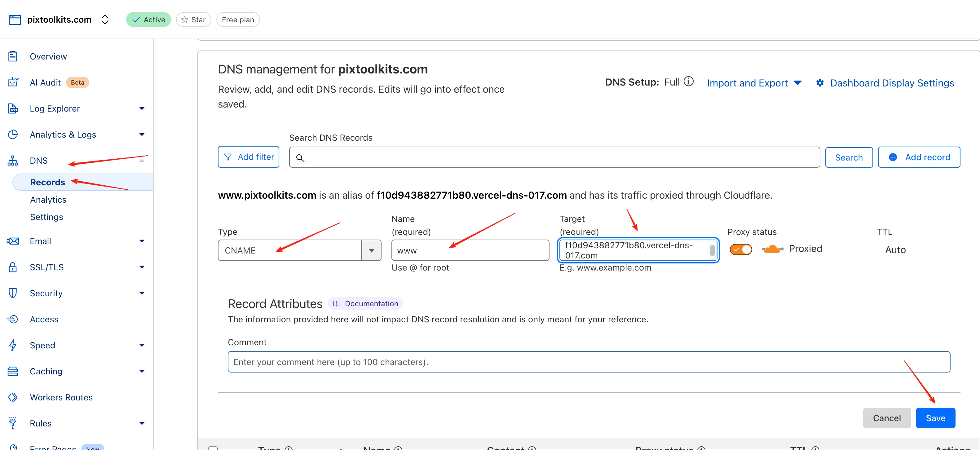The height and width of the screenshot is (450, 980).
Task: Click the Save button
Action: (935, 418)
